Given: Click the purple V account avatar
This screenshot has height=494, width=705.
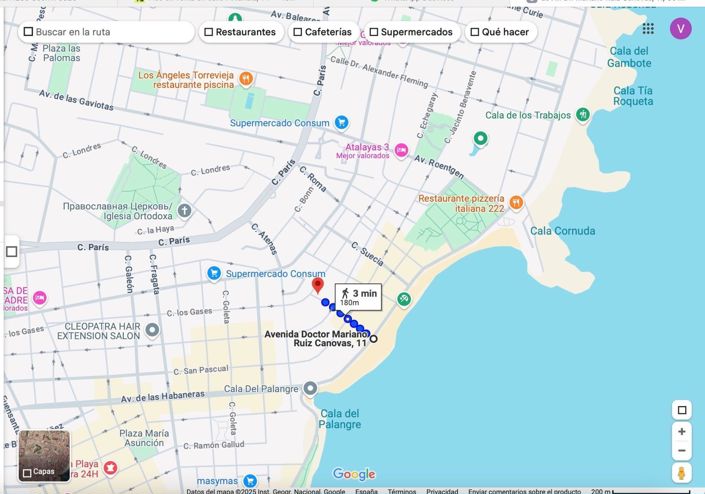Looking at the screenshot, I should tap(681, 28).
